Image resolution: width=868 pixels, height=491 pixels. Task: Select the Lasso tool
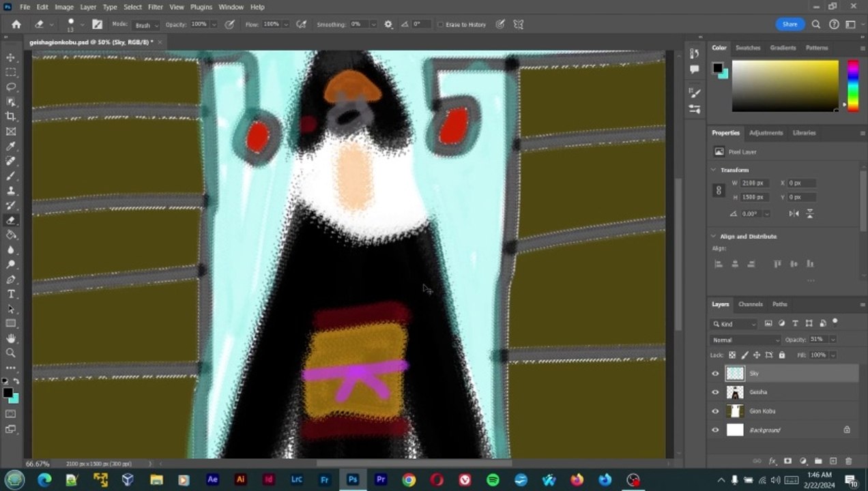[x=11, y=87]
